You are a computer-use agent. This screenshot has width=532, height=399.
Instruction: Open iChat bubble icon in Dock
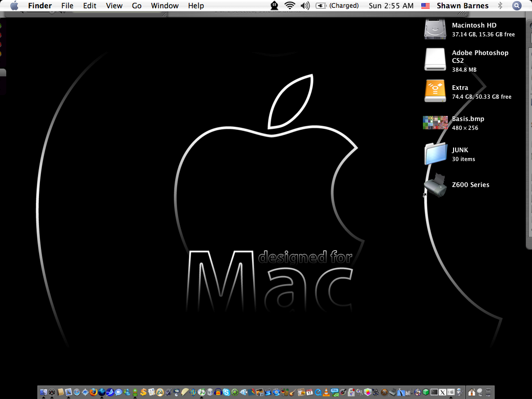tap(118, 393)
